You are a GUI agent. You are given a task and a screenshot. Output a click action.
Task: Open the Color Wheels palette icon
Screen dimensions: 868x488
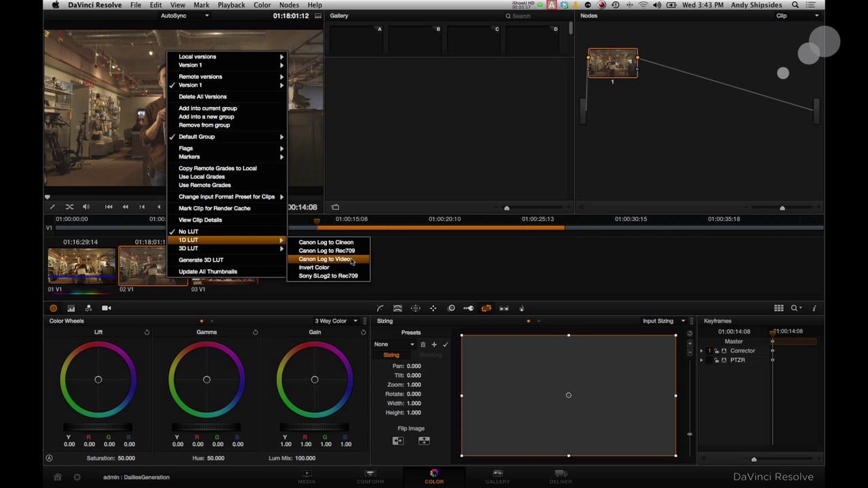click(x=54, y=308)
